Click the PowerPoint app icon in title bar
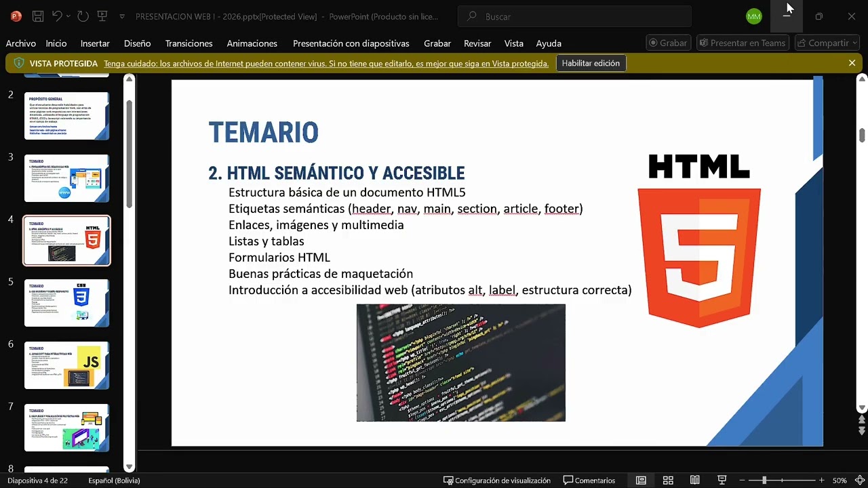 pos(16,16)
